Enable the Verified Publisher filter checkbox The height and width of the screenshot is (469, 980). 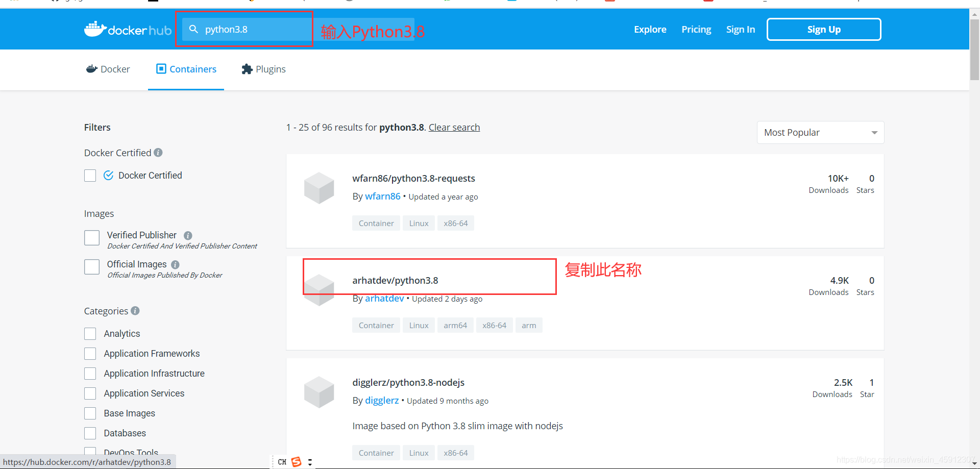point(92,238)
